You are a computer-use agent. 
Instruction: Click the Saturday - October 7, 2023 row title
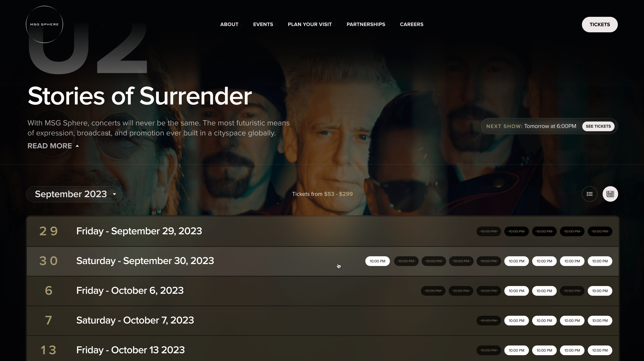(x=135, y=320)
